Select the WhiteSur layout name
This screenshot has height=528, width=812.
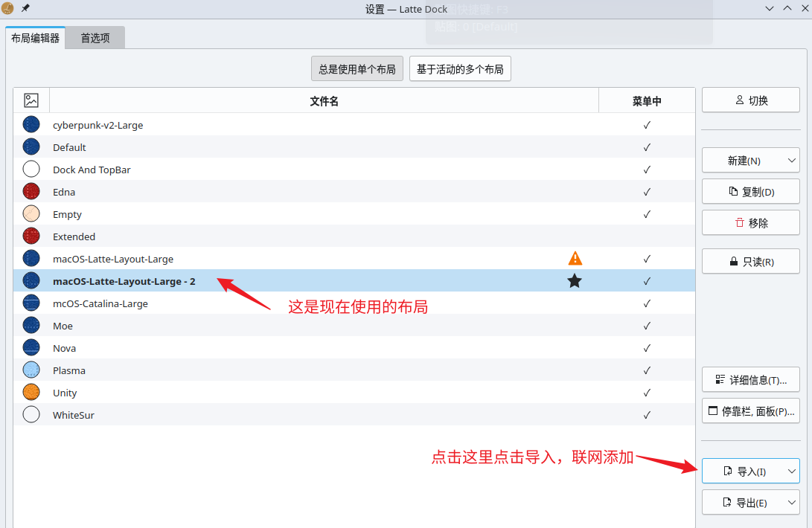74,415
